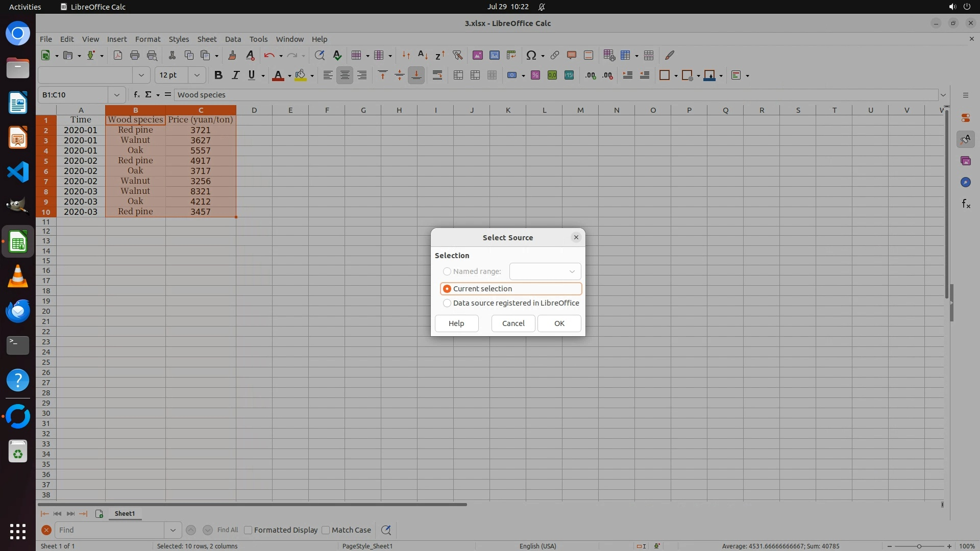The height and width of the screenshot is (551, 980).
Task: Click the Format as Percent icon
Action: [535, 76]
